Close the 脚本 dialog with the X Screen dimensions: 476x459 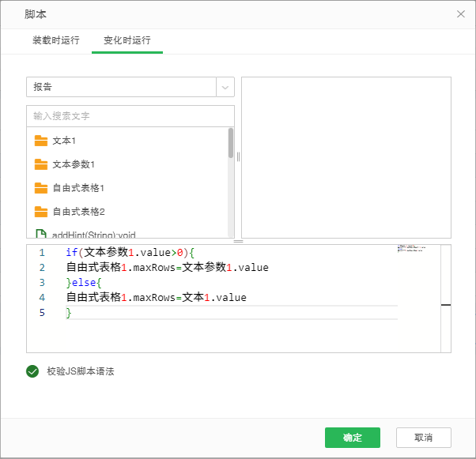tap(461, 14)
